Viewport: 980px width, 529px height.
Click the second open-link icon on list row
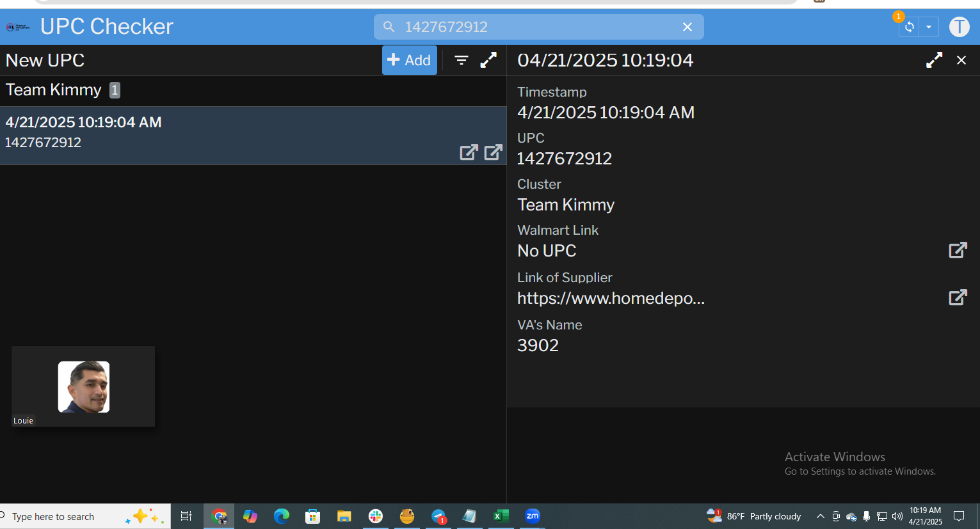pos(493,152)
